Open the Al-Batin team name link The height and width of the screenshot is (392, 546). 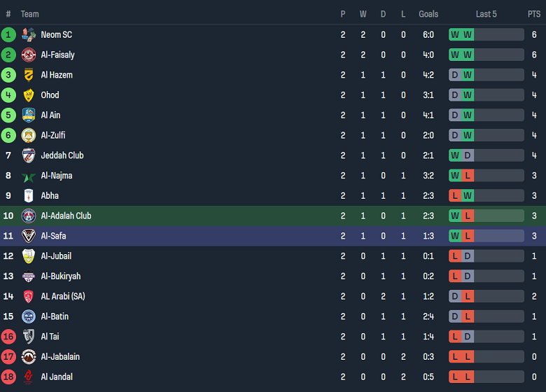click(55, 316)
